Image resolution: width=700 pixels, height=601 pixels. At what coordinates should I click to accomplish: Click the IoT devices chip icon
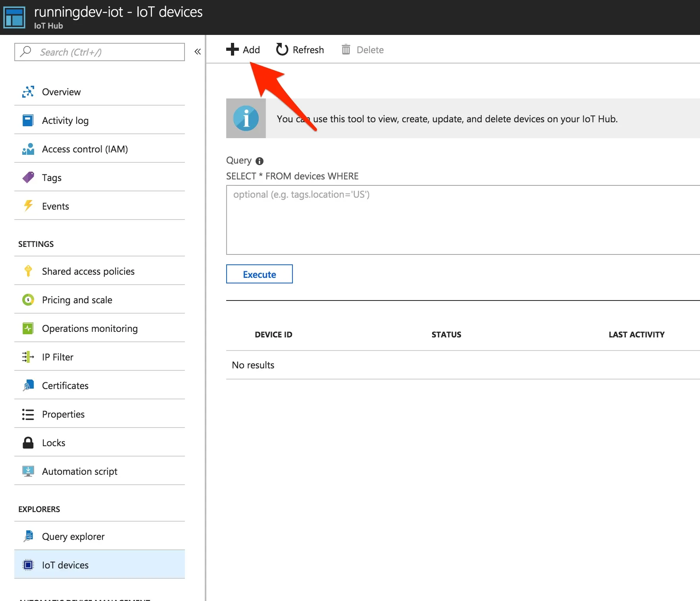(28, 565)
